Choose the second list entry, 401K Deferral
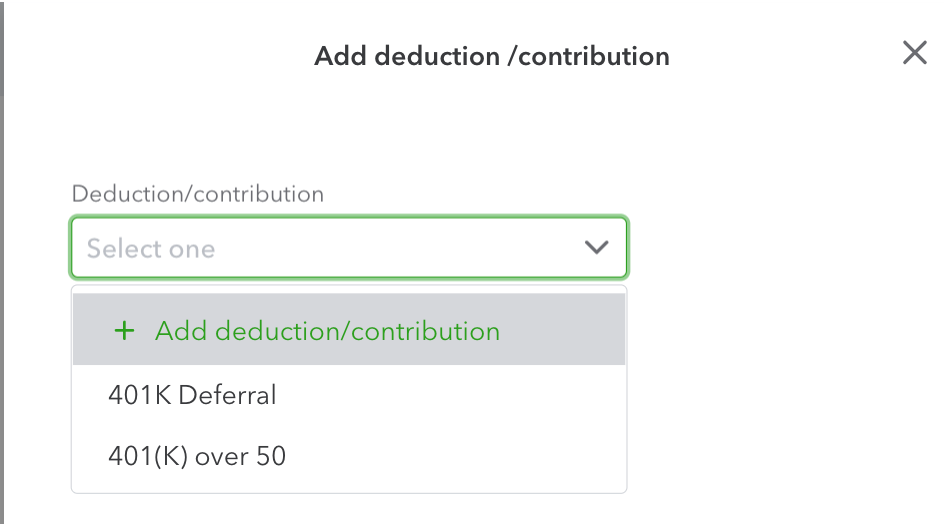Screen dimensions: 944x524 (192, 395)
